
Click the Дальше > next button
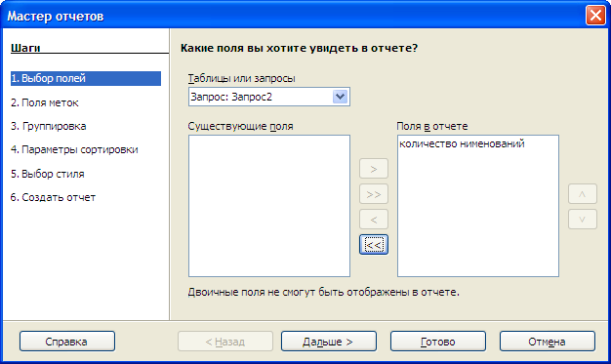tap(329, 342)
